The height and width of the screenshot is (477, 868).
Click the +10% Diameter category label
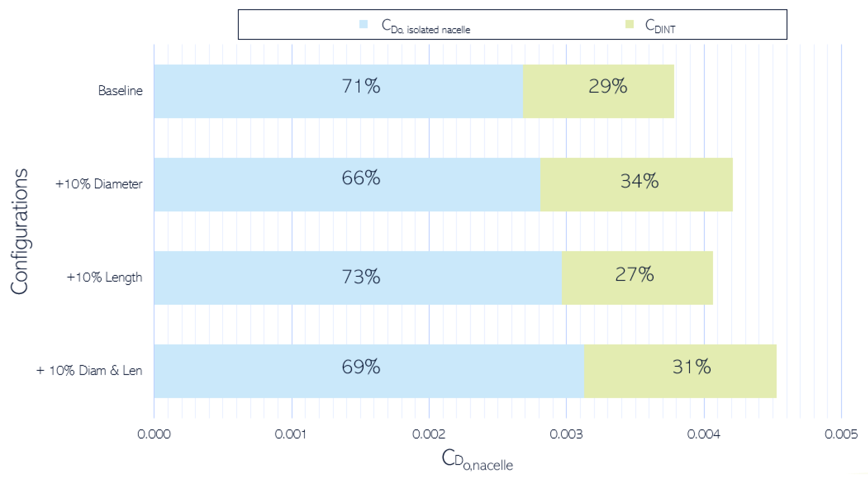tap(99, 184)
